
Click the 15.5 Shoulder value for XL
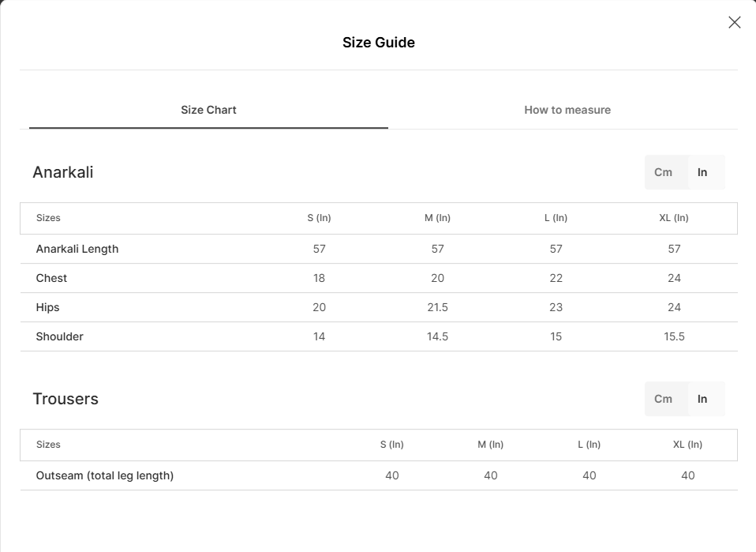click(x=674, y=336)
